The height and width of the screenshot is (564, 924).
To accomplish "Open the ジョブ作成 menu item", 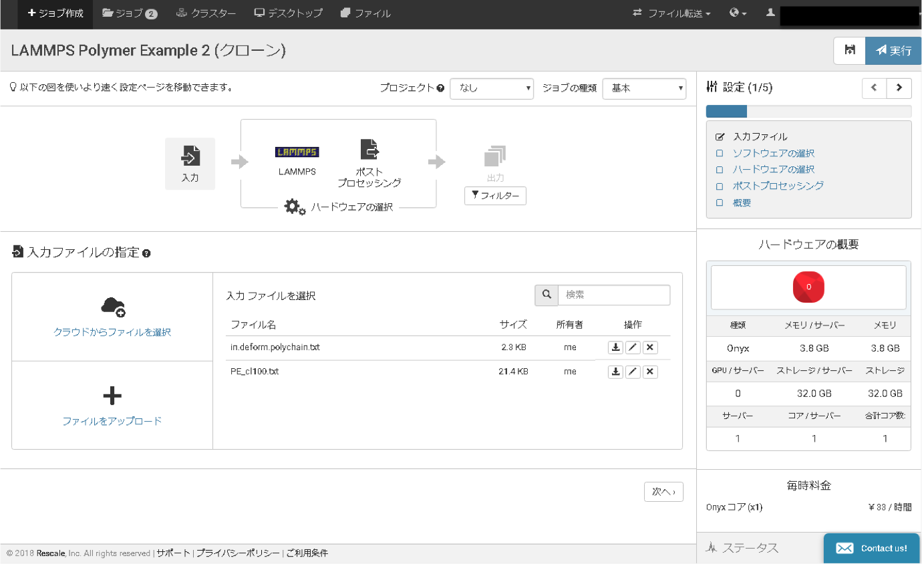I will tap(55, 13).
